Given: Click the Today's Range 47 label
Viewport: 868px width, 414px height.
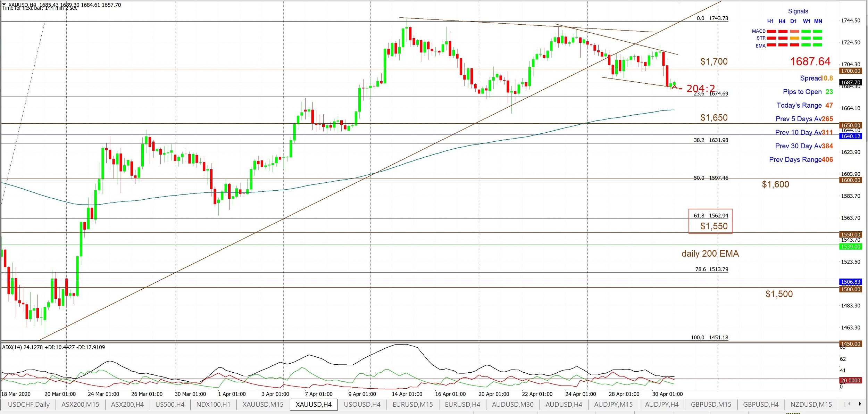Looking at the screenshot, I should click(x=804, y=105).
